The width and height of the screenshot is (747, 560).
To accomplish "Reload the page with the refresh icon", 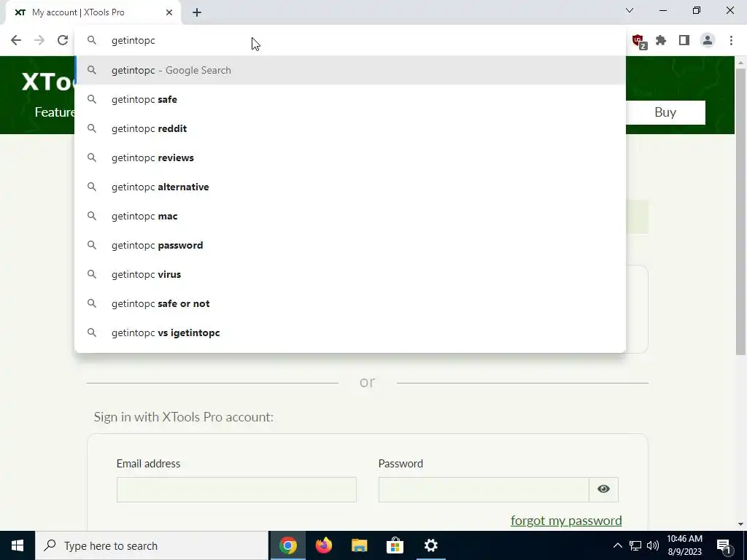I will point(63,41).
